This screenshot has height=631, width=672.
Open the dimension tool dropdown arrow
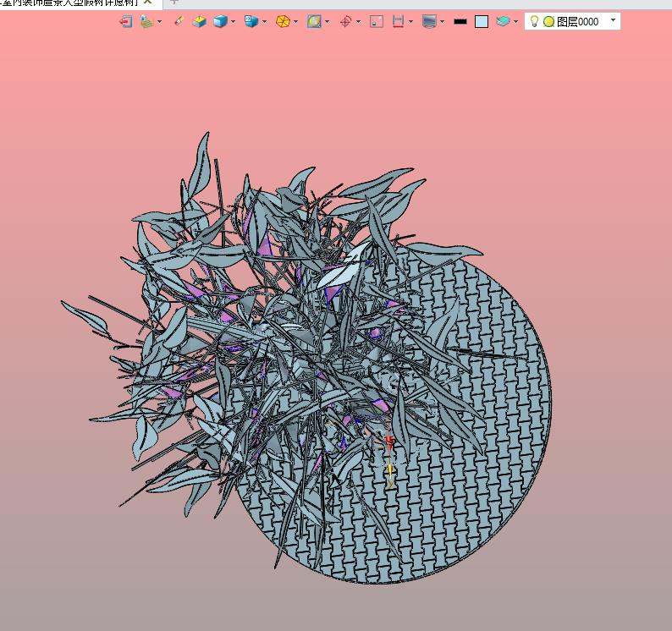pos(410,21)
